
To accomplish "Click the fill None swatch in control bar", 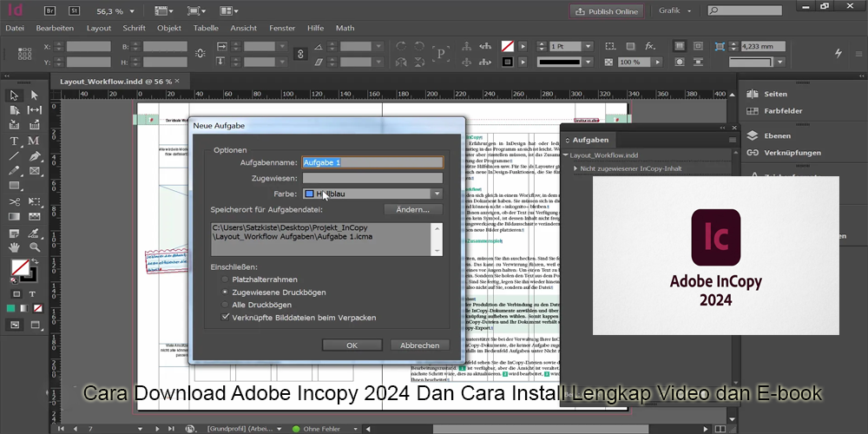I will click(507, 47).
